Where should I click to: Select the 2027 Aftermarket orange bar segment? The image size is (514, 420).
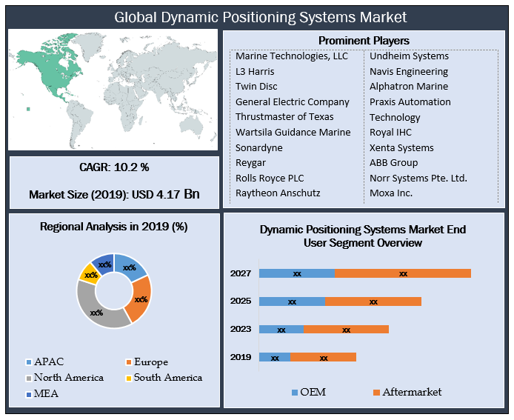point(402,273)
